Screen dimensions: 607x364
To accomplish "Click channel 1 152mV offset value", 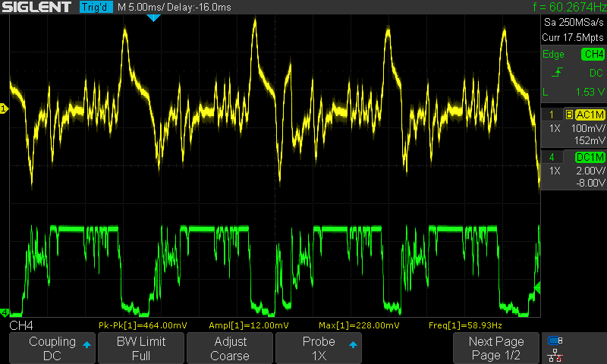I will coord(590,140).
